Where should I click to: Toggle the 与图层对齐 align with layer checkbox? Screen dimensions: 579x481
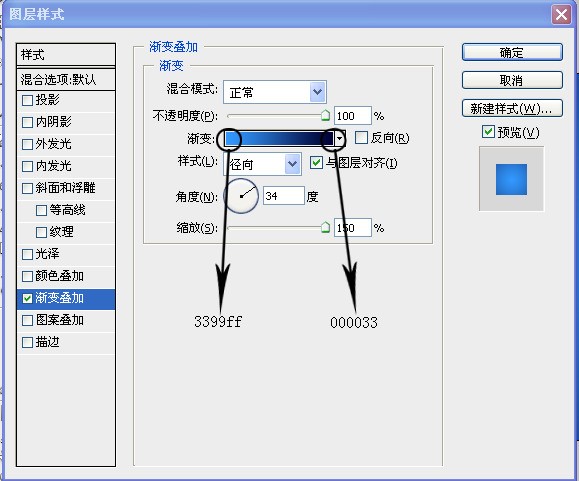point(316,162)
